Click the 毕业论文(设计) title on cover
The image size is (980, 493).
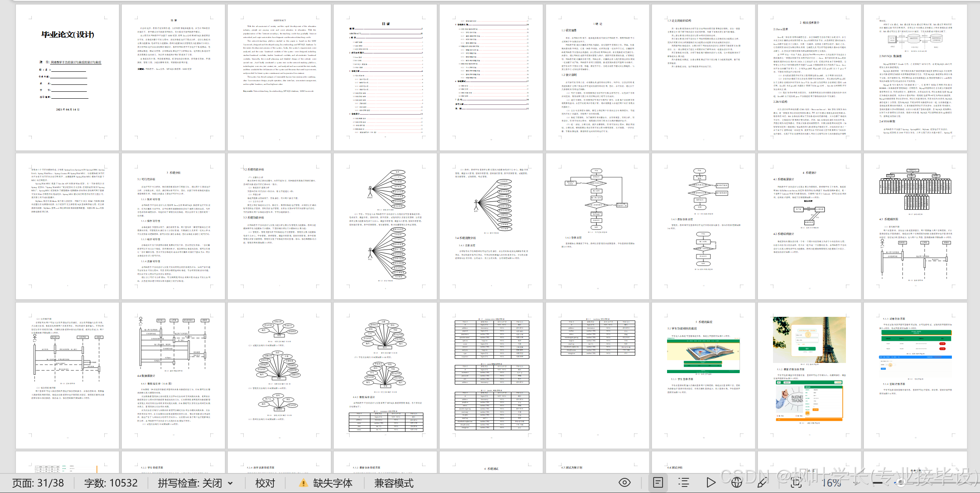click(68, 35)
